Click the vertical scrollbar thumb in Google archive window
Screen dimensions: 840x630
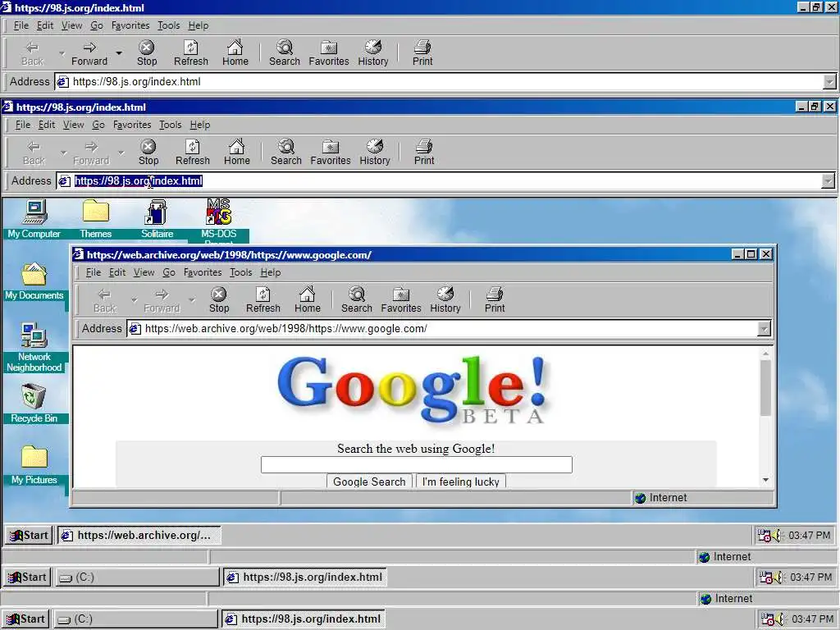(x=765, y=387)
